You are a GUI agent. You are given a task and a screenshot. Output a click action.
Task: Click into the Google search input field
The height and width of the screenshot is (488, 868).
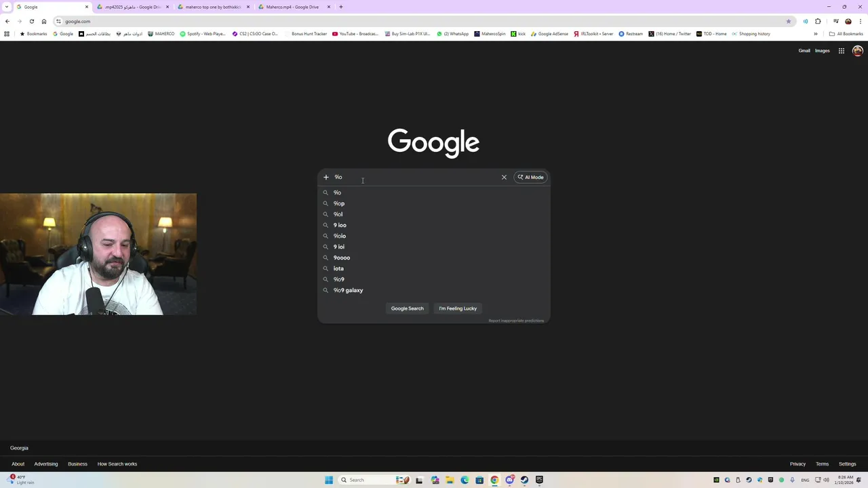pyautogui.click(x=415, y=177)
